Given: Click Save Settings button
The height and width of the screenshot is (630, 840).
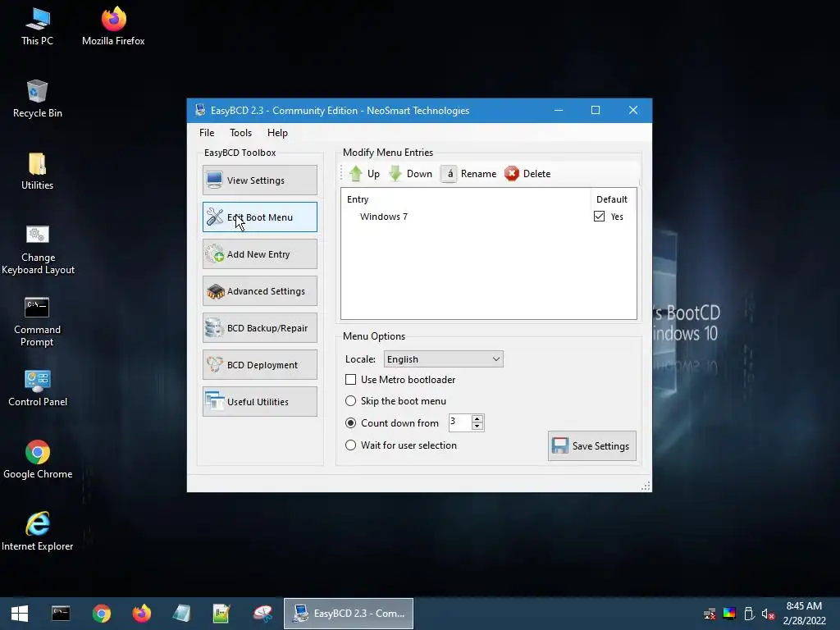Looking at the screenshot, I should (592, 445).
